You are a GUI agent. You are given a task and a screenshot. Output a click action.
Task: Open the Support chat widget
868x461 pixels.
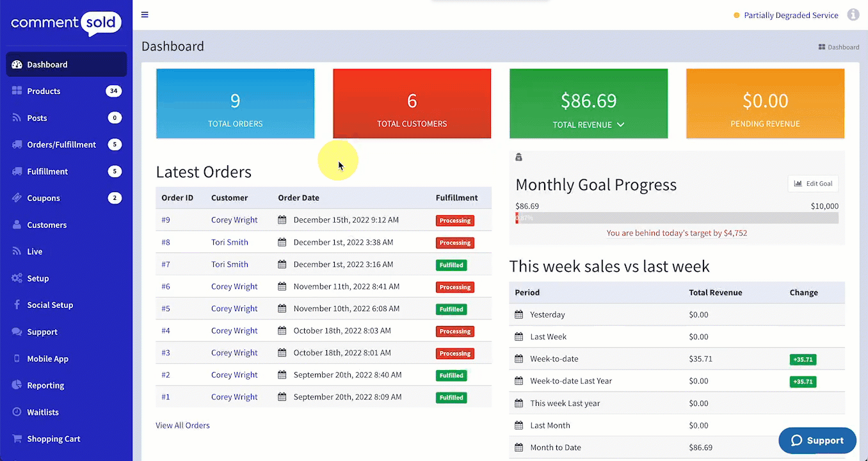click(x=817, y=441)
